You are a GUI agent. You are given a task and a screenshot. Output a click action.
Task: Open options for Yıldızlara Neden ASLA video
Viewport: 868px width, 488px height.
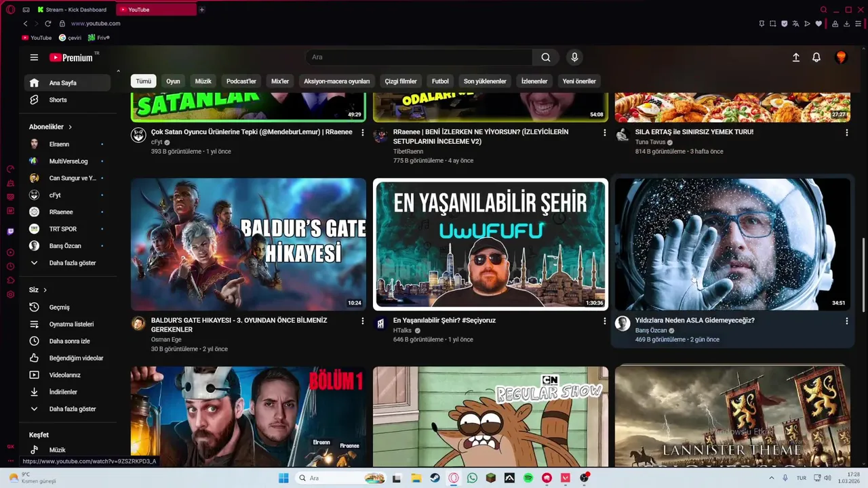(847, 321)
